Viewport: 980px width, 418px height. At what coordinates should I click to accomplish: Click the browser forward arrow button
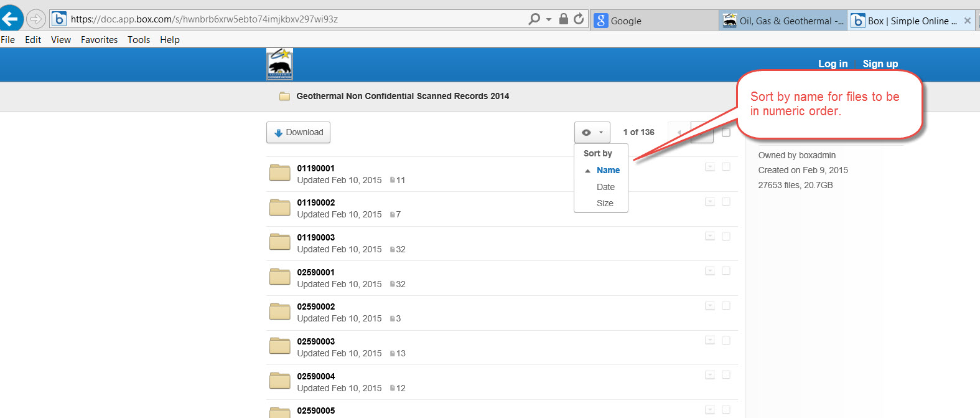coord(36,19)
